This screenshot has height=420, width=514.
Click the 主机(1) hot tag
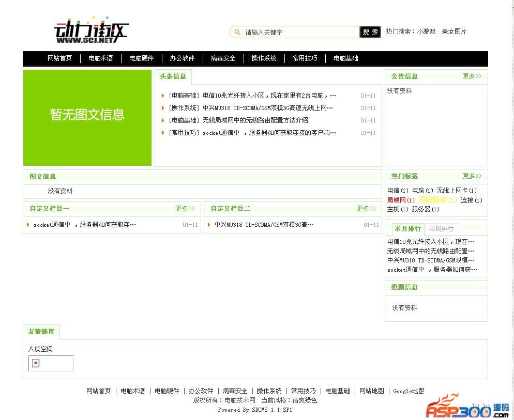pyautogui.click(x=398, y=209)
